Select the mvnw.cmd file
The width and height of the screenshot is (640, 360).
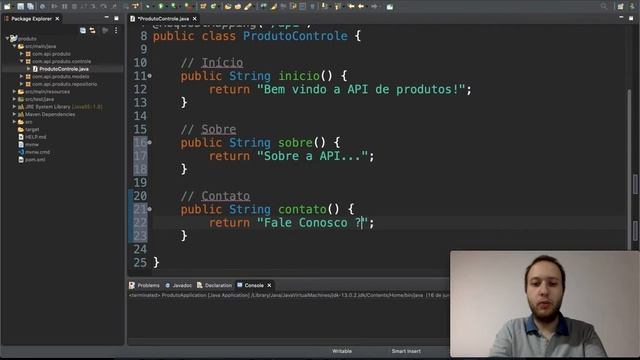pos(34,152)
